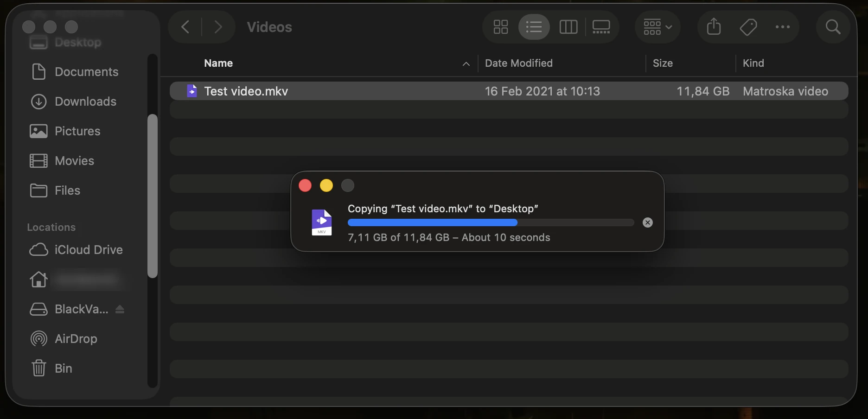This screenshot has height=419, width=868.
Task: Switch to icon grid view
Action: click(x=501, y=27)
